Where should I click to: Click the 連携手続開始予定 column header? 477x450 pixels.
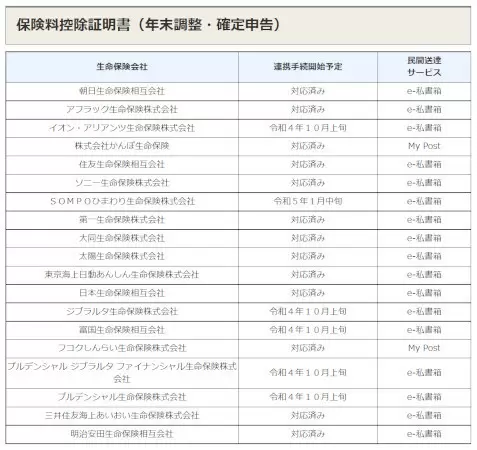(x=308, y=67)
